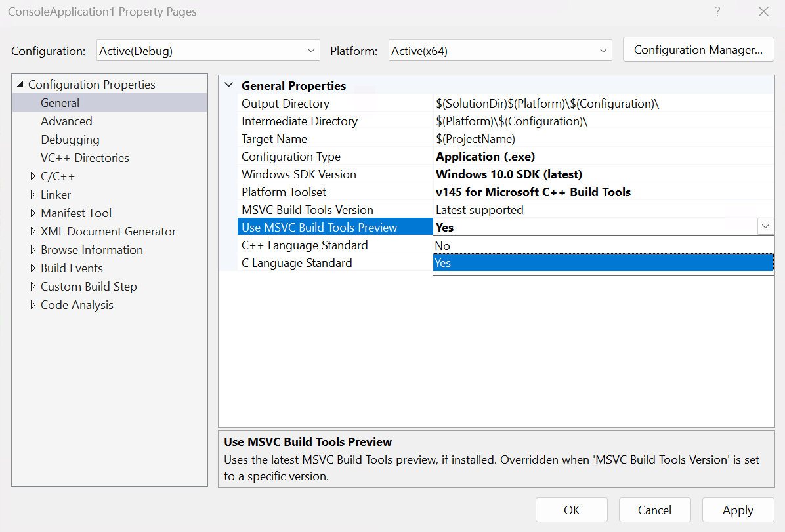Open the Configuration dropdown showing Active(Debug)

click(208, 51)
